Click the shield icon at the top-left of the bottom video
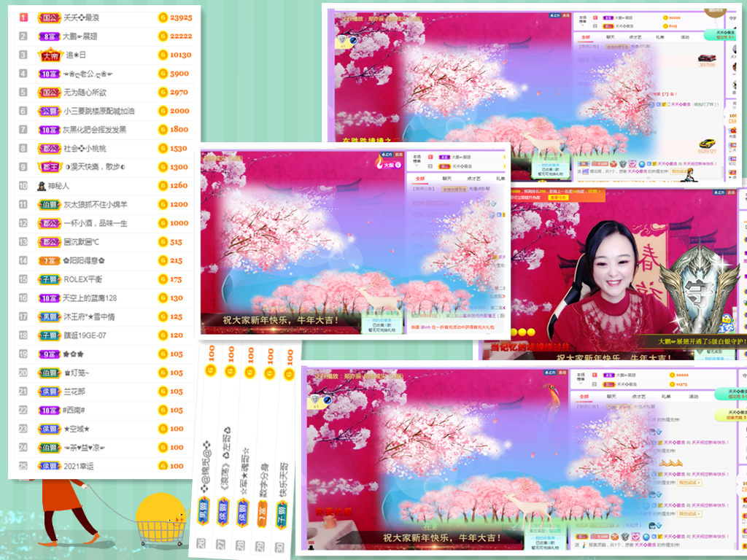 coord(317,399)
